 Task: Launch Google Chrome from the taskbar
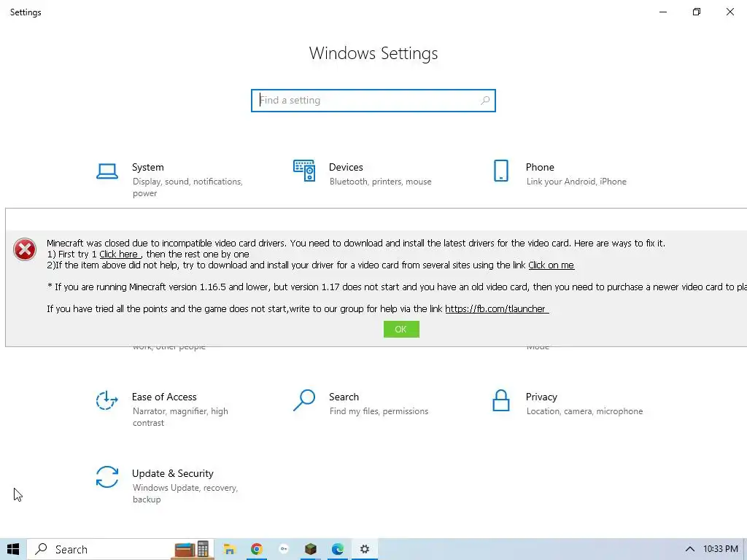point(257,549)
